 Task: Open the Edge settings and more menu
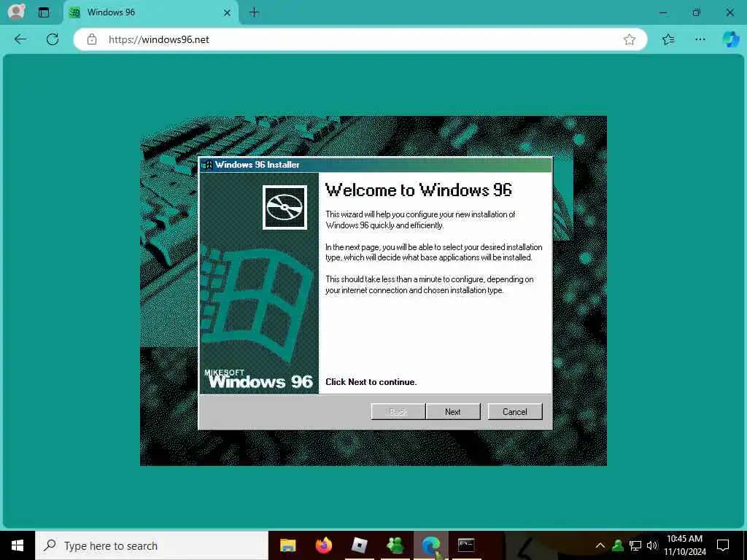pyautogui.click(x=700, y=39)
